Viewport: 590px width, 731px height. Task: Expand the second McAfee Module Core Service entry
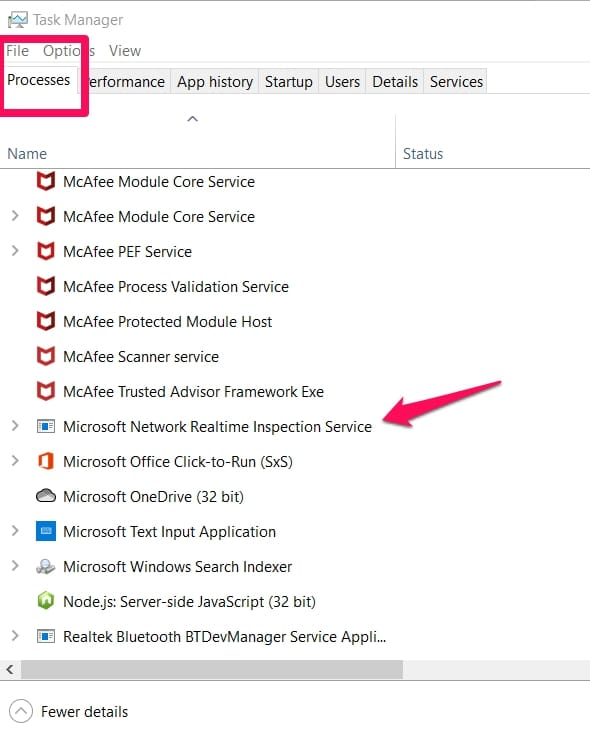[x=15, y=216]
